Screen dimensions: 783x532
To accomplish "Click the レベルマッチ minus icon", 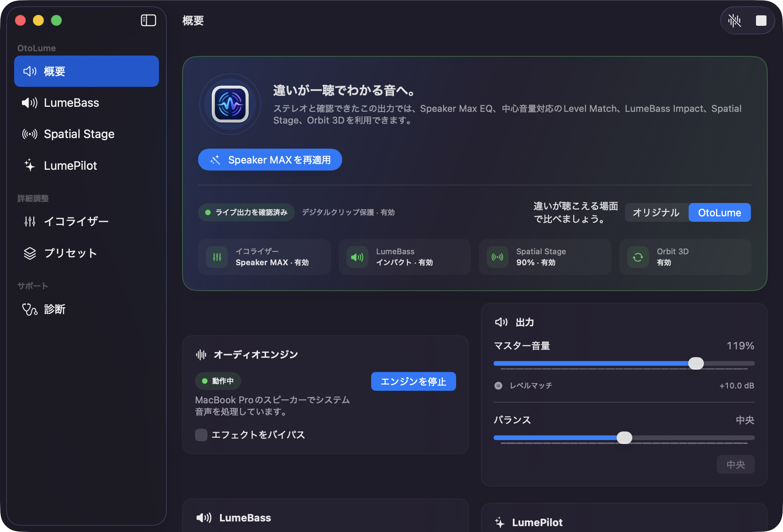I will (x=498, y=386).
